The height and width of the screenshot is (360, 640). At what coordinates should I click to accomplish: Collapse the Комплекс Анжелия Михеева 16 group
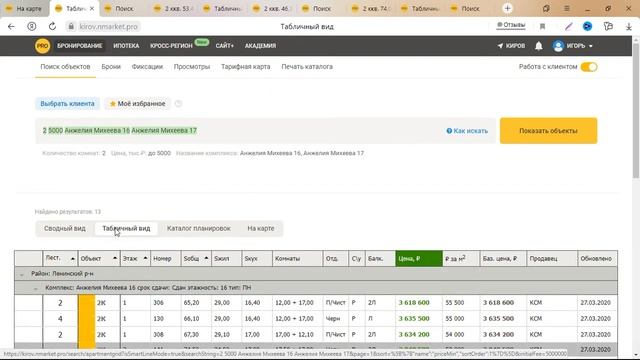click(36, 288)
